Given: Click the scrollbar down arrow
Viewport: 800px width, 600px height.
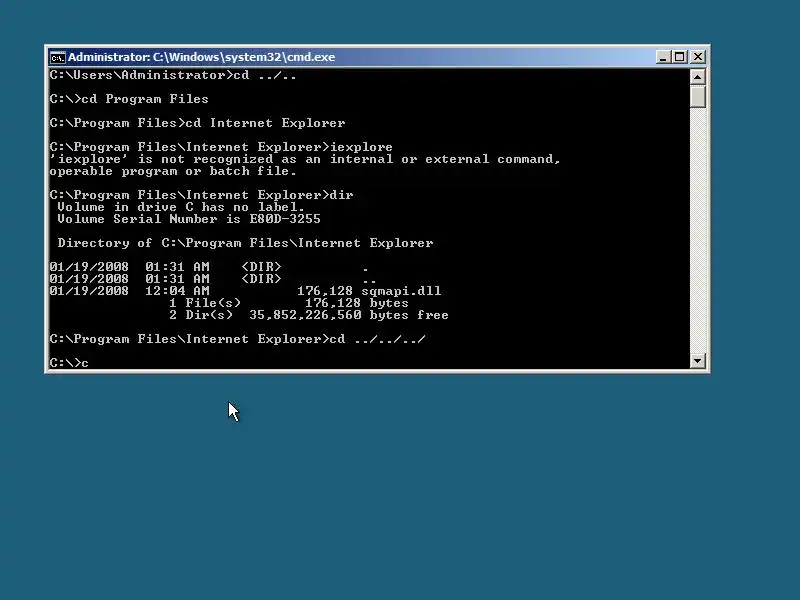Looking at the screenshot, I should (697, 361).
